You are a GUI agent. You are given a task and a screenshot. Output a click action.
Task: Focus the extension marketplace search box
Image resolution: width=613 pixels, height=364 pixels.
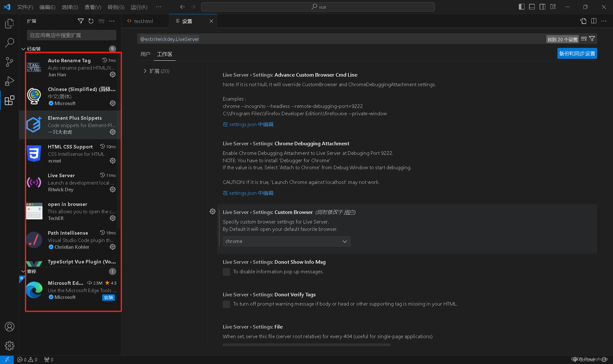click(x=72, y=35)
